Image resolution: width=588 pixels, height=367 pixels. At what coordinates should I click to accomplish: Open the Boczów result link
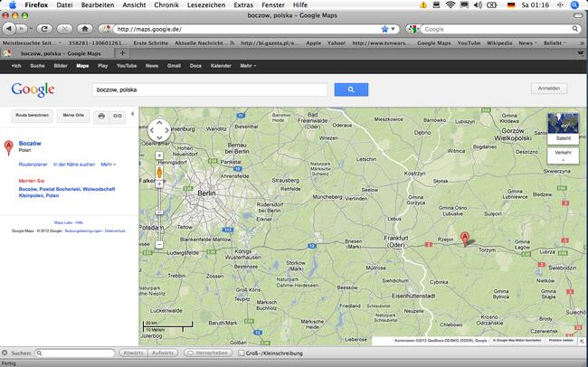pos(31,143)
